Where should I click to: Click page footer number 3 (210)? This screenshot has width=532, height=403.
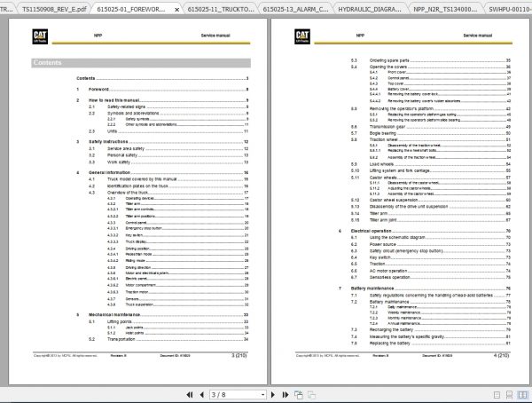click(239, 355)
